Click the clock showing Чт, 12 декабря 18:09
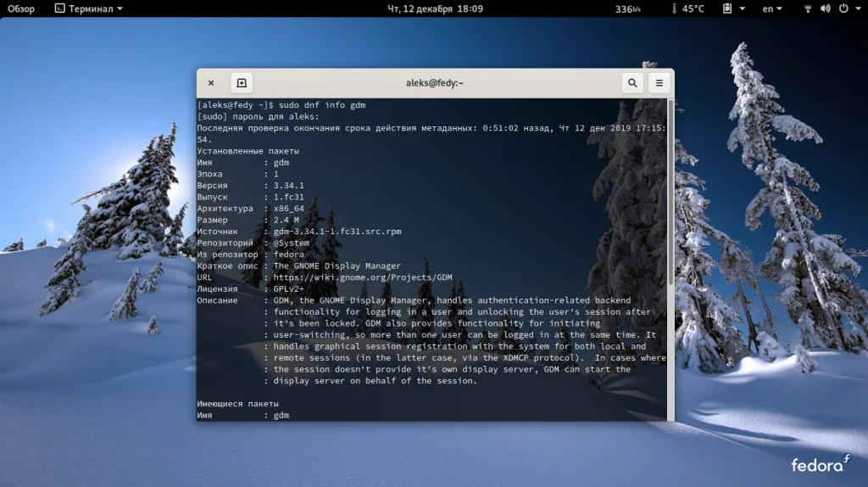Image resolution: width=868 pixels, height=487 pixels. pyautogui.click(x=435, y=8)
